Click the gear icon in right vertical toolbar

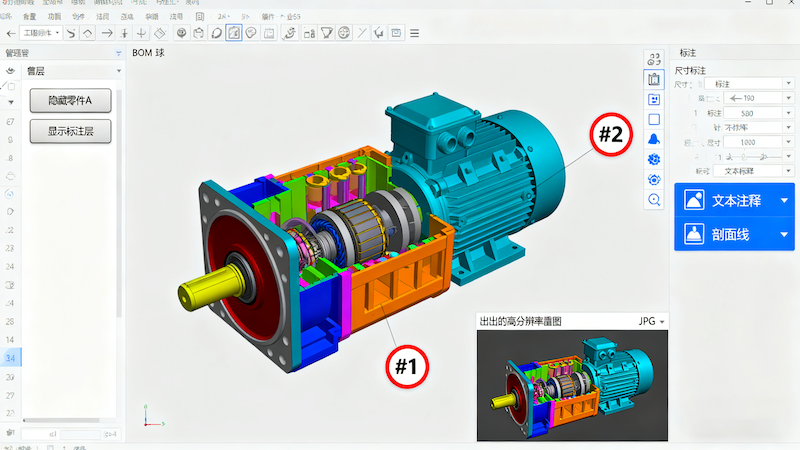[x=654, y=159]
